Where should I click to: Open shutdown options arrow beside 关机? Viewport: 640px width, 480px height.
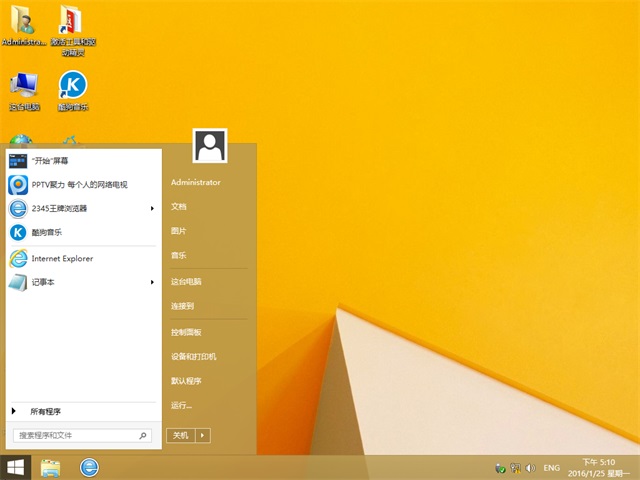point(202,435)
